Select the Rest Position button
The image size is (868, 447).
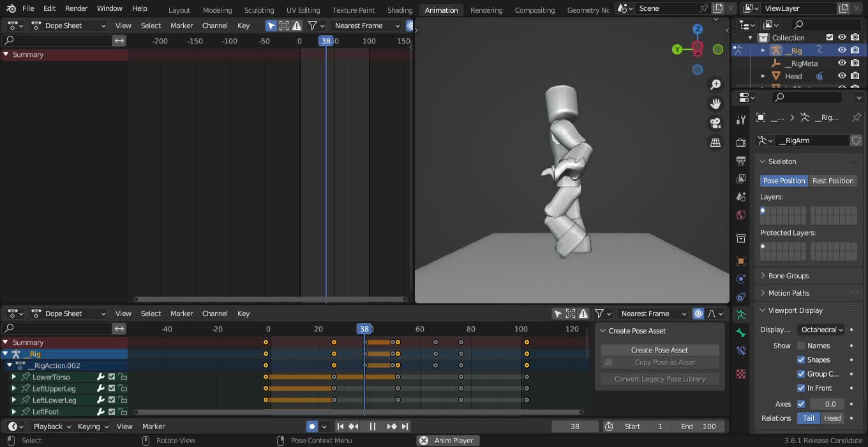click(832, 181)
